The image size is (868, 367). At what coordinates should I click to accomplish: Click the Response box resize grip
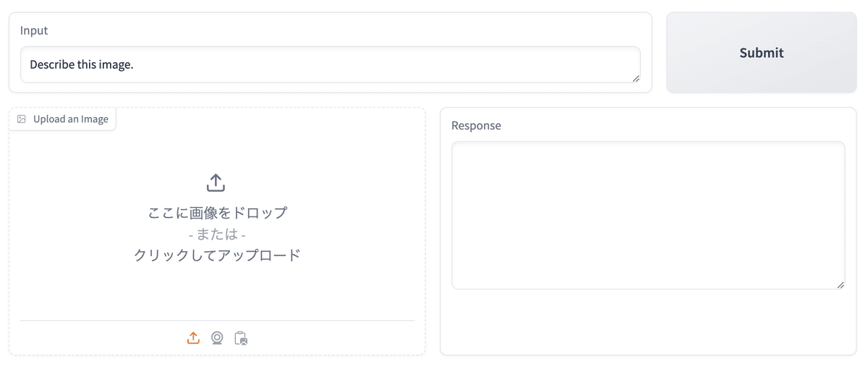[x=841, y=285]
